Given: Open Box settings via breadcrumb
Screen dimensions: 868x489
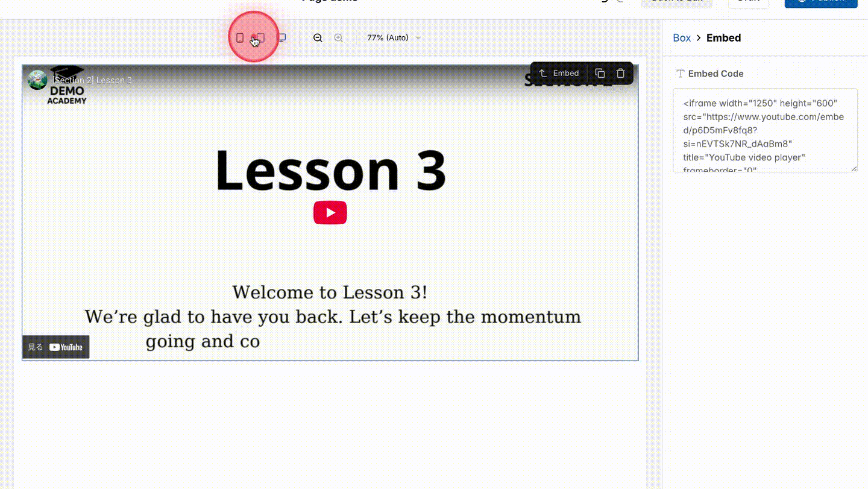Looking at the screenshot, I should click(x=681, y=37).
